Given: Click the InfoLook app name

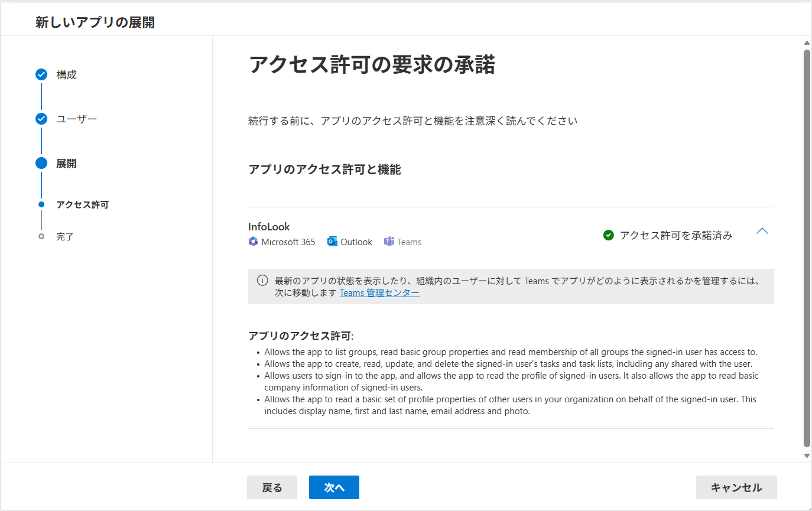Looking at the screenshot, I should 269,226.
